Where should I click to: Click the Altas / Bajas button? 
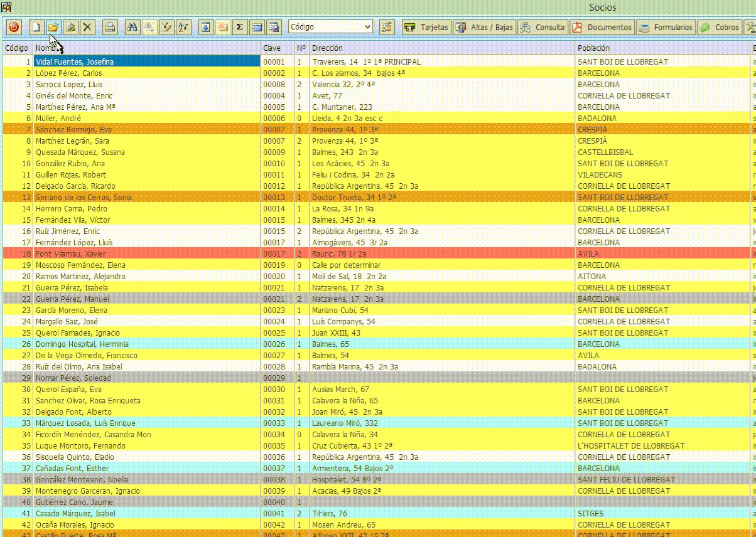pos(484,28)
